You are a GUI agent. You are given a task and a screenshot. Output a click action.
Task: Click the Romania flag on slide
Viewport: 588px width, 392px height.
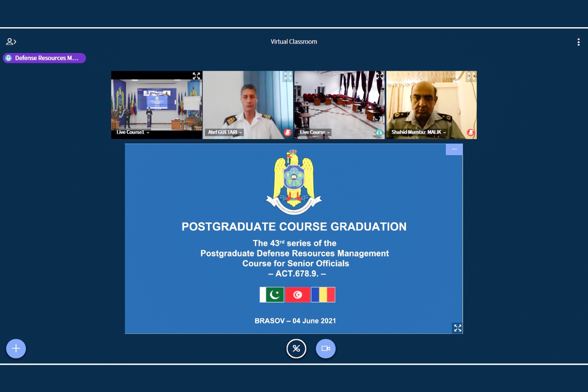[x=323, y=295]
